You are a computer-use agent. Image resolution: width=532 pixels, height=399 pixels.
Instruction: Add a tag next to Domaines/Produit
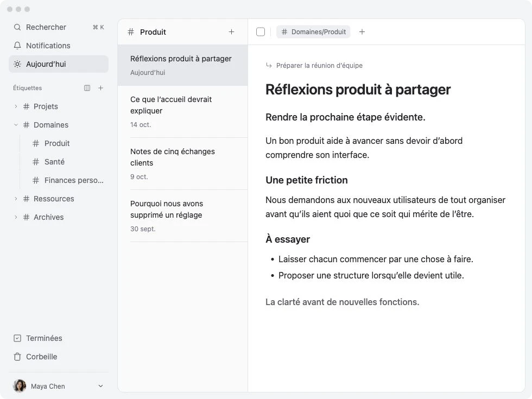(362, 32)
